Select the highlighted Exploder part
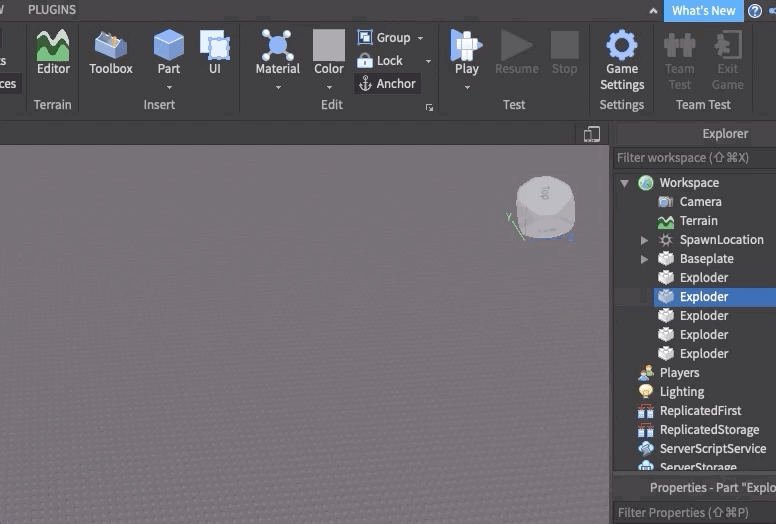 pos(715,297)
